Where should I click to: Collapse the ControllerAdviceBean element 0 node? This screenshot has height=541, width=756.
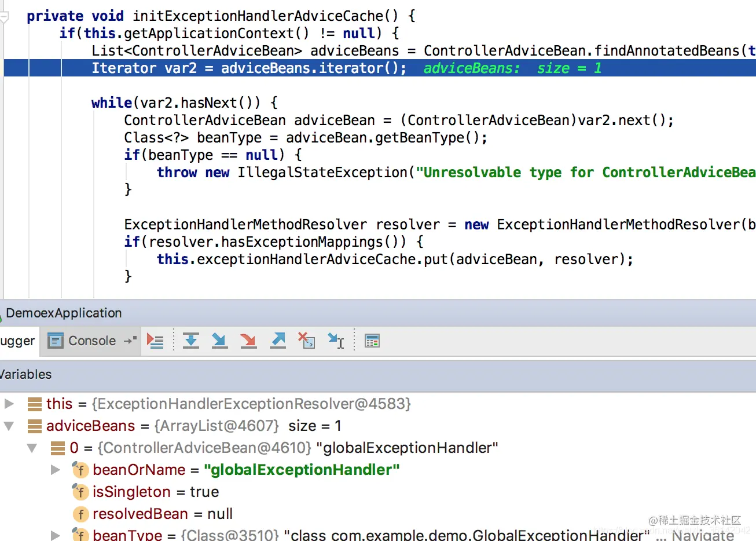[32, 448]
